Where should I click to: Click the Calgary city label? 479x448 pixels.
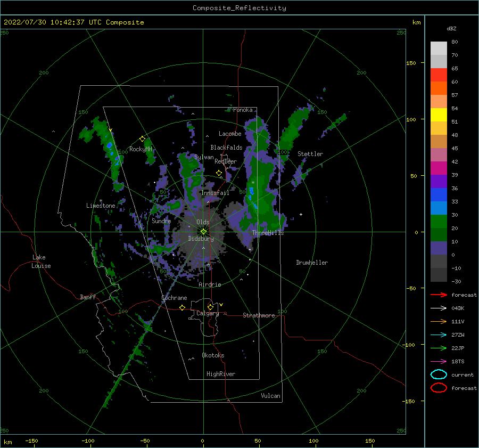point(208,313)
